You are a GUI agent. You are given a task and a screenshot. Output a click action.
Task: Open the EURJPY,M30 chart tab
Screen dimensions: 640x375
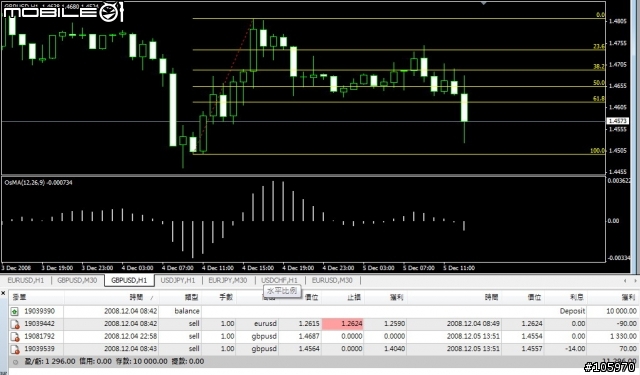[228, 280]
